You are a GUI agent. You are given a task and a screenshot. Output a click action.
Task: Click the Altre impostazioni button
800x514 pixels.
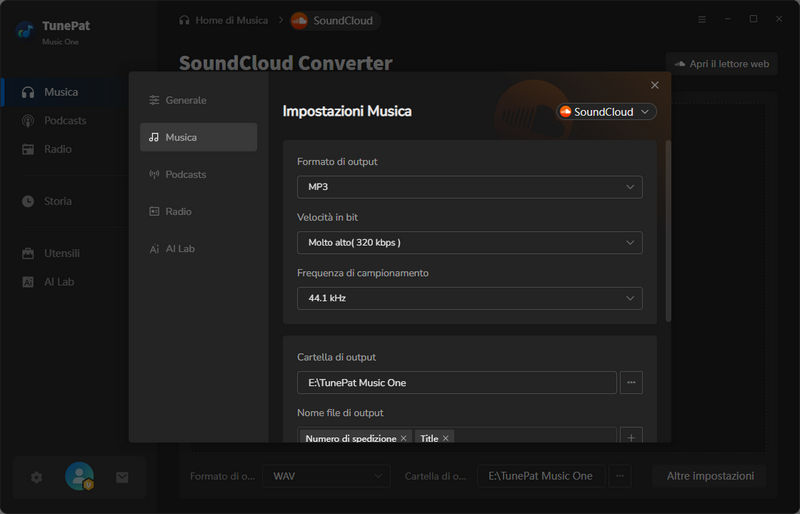(x=710, y=476)
